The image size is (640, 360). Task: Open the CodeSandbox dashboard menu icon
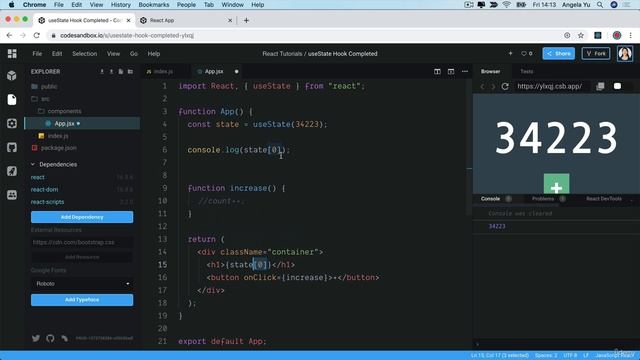(12, 53)
